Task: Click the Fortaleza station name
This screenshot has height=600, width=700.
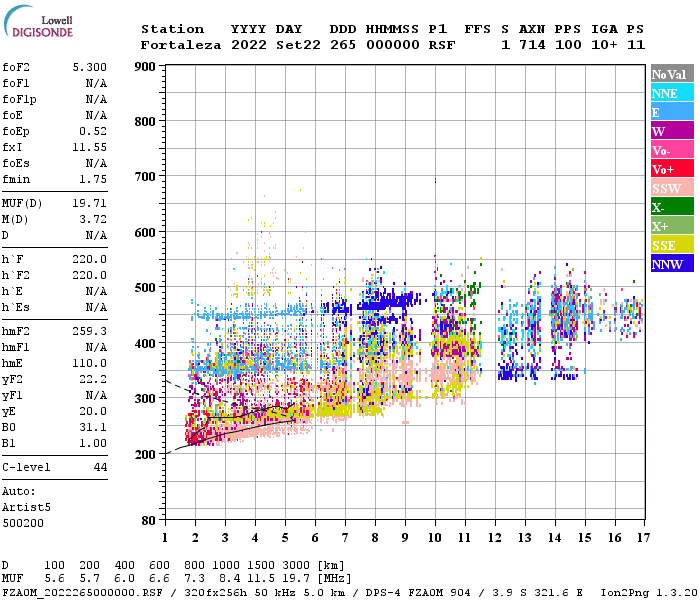Action: pyautogui.click(x=181, y=45)
